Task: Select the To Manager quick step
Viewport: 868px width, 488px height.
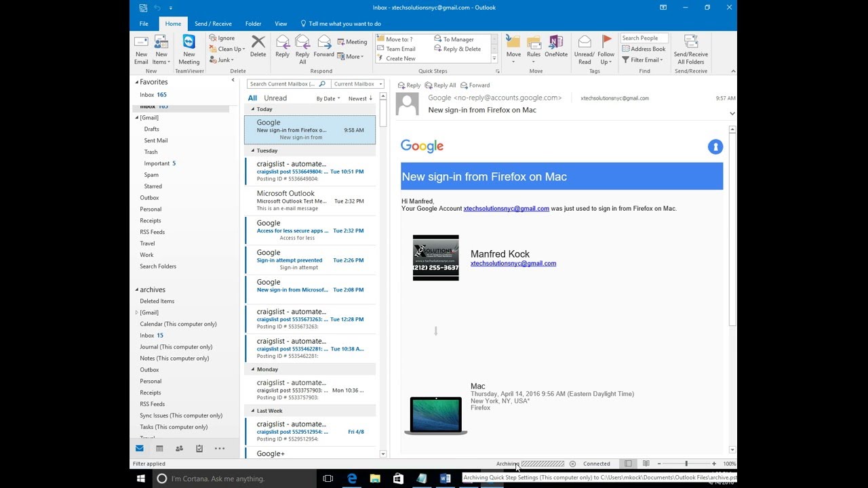Action: pyautogui.click(x=454, y=39)
